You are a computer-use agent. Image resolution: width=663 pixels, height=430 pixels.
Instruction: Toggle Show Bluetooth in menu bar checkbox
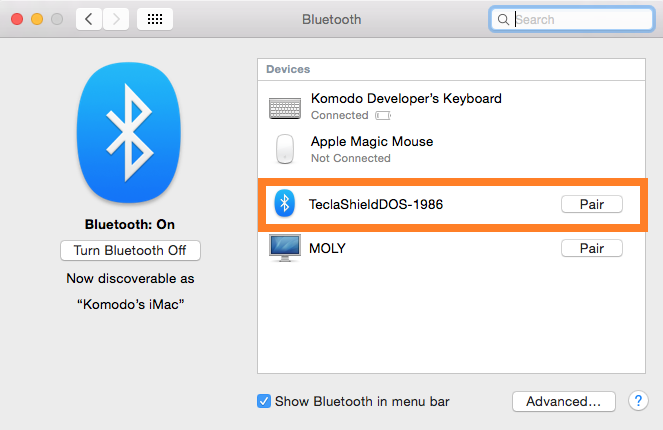pos(264,401)
